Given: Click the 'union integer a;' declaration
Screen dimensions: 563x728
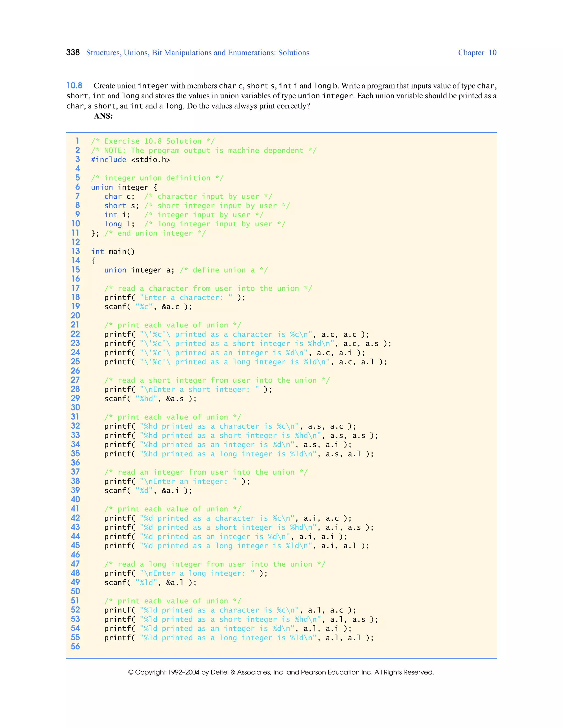Looking at the screenshot, I should [x=139, y=270].
